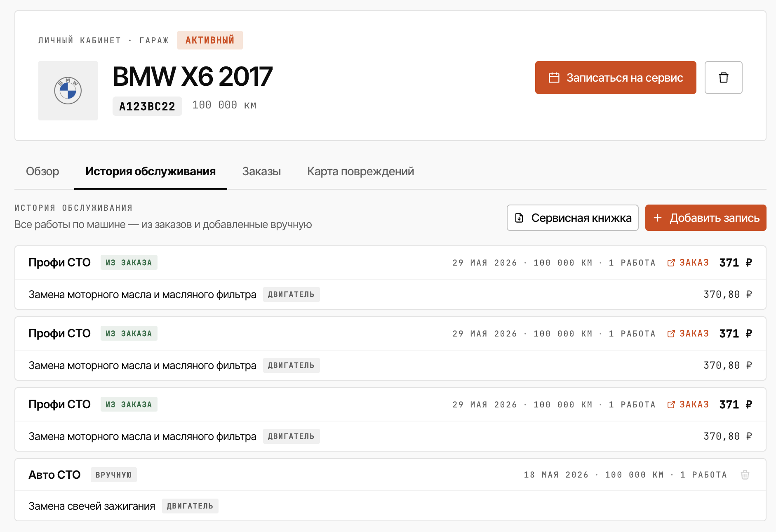The width and height of the screenshot is (776, 532).
Task: Delete the Авто СТО record via trash icon
Action: pyautogui.click(x=745, y=475)
